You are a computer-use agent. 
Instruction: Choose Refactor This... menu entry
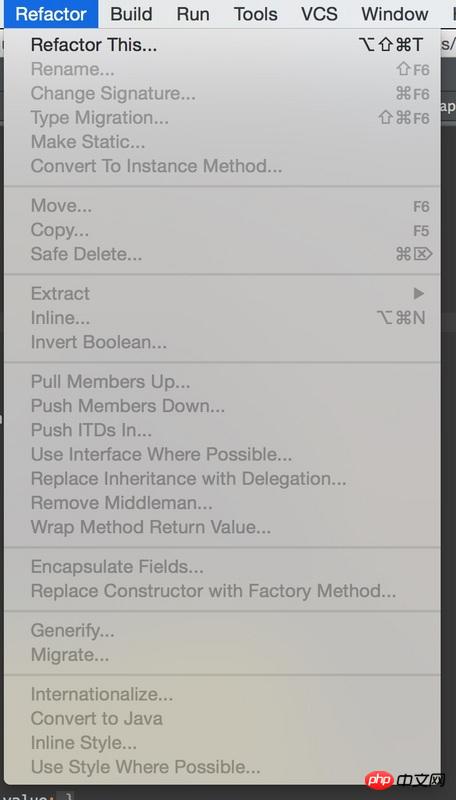pos(222,45)
